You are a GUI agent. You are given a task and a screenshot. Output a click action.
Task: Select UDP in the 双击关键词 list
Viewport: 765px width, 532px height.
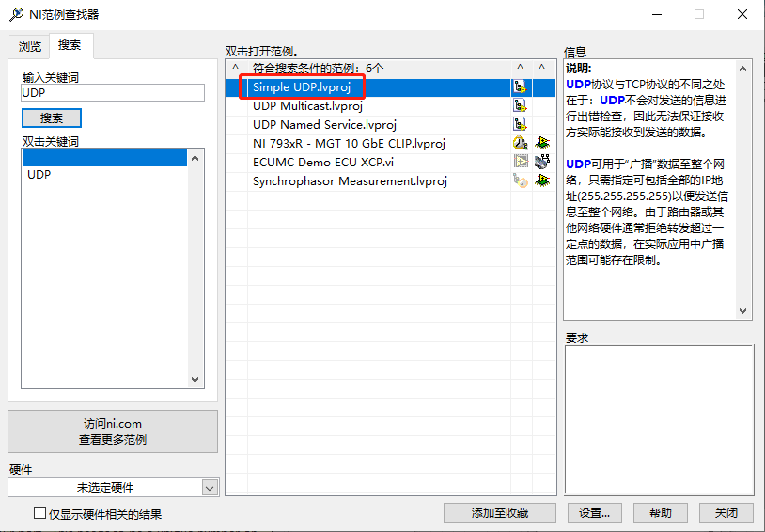39,174
